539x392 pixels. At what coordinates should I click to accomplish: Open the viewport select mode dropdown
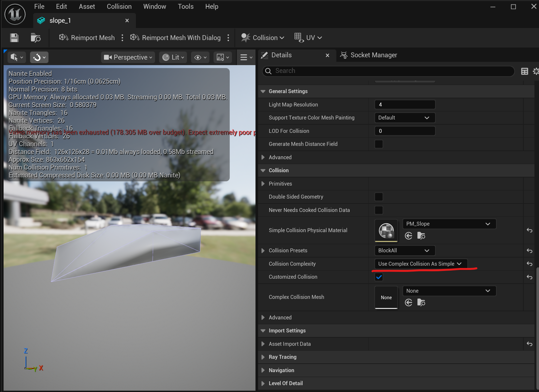17,57
